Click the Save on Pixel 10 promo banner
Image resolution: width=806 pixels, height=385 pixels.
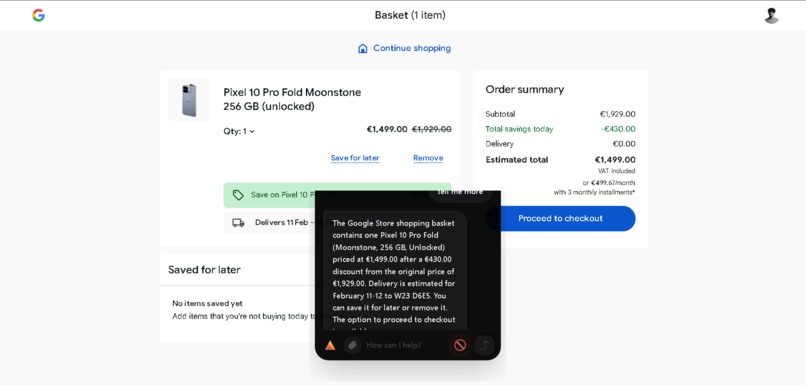coord(337,195)
